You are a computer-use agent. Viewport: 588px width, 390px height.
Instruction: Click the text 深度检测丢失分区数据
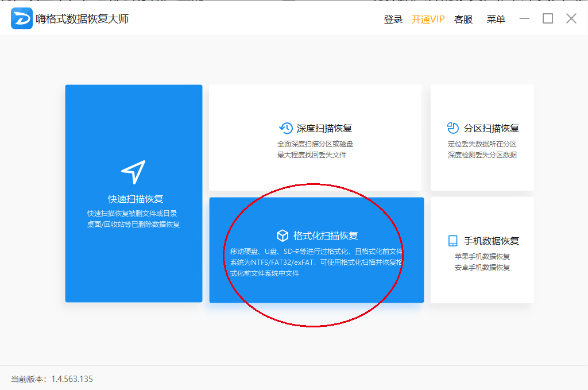click(482, 155)
